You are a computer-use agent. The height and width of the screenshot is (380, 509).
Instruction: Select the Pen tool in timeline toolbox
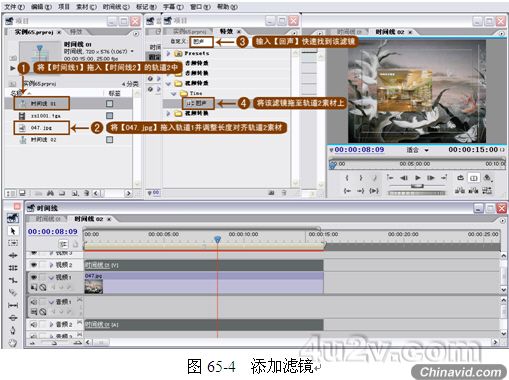pos(13,330)
